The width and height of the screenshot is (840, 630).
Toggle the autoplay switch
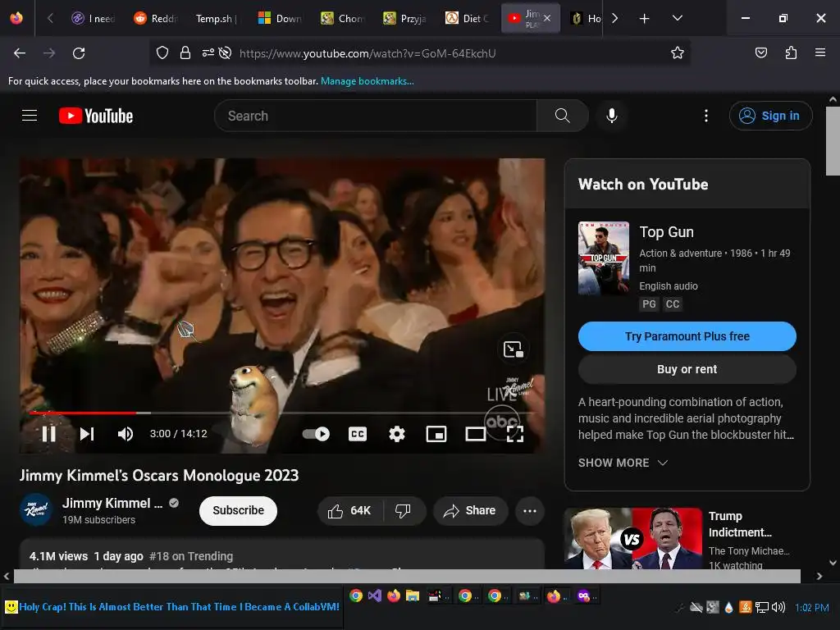[316, 434]
